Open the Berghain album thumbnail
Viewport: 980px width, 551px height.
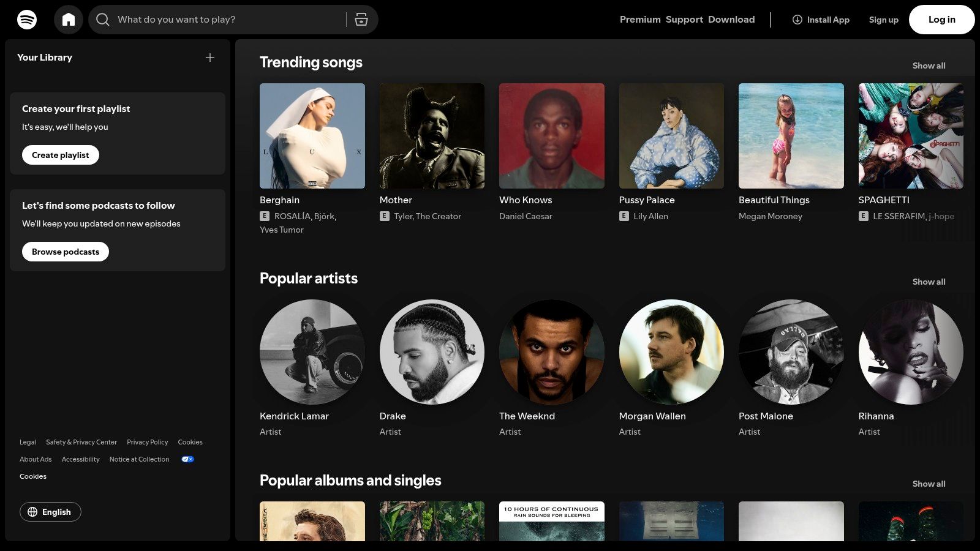pyautogui.click(x=312, y=135)
